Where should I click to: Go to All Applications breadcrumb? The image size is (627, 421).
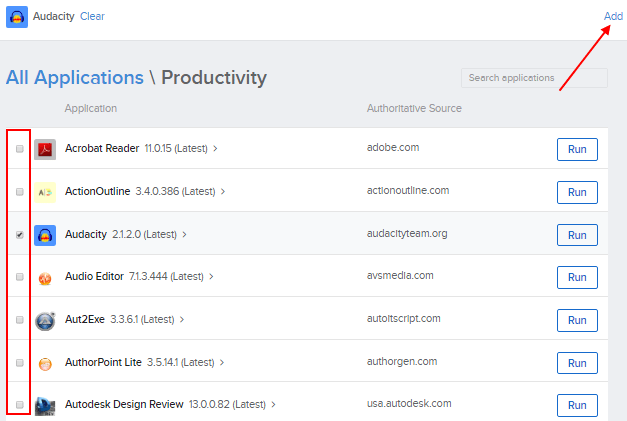pos(75,78)
